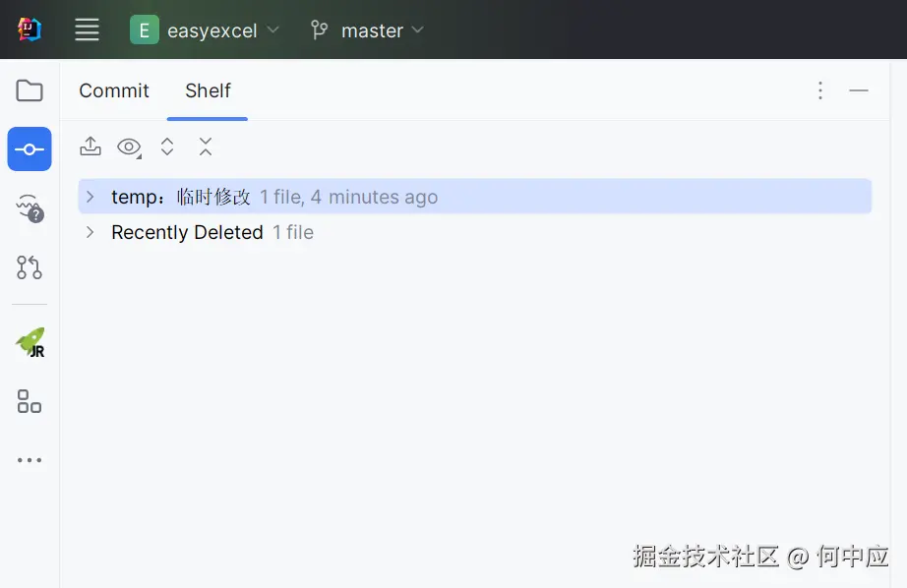This screenshot has height=588, width=907.
Task: Select the Commit tool window icon
Action: coord(30,148)
